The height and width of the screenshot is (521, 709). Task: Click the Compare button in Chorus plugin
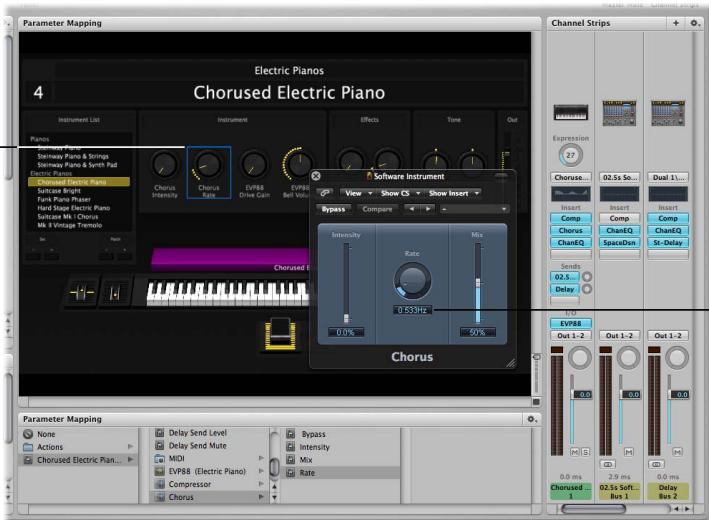[377, 209]
